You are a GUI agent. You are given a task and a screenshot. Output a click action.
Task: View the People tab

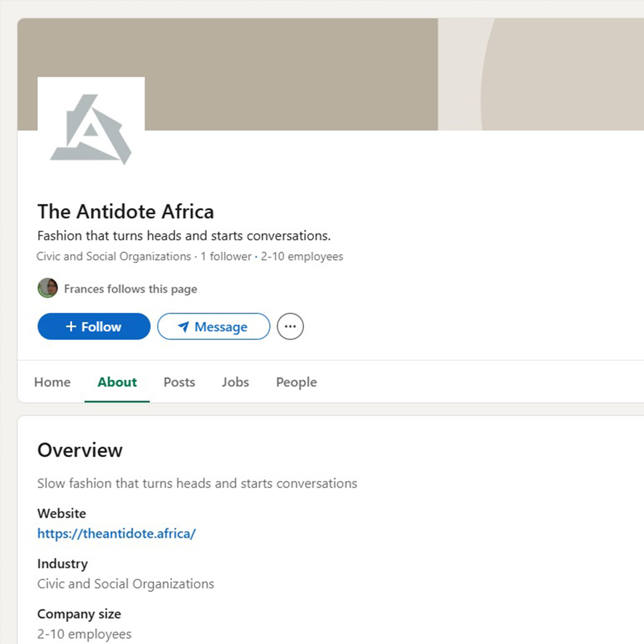(296, 382)
